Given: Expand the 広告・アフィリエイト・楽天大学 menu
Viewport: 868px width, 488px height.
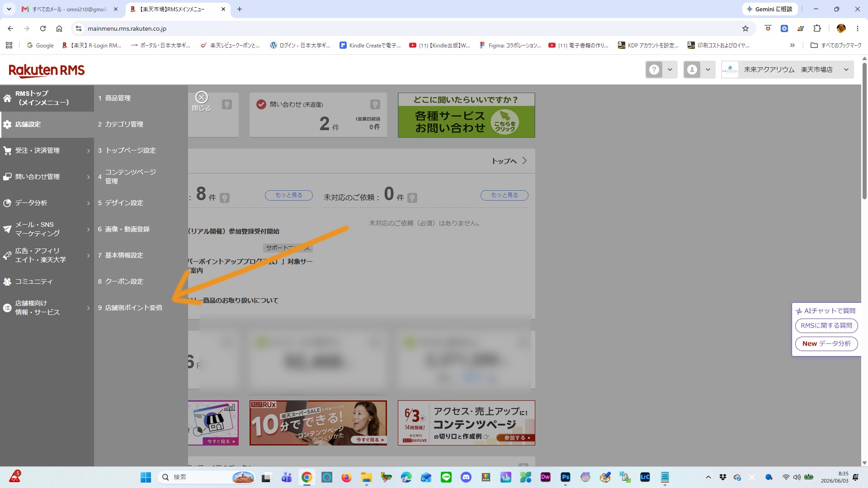Looking at the screenshot, I should [47, 255].
